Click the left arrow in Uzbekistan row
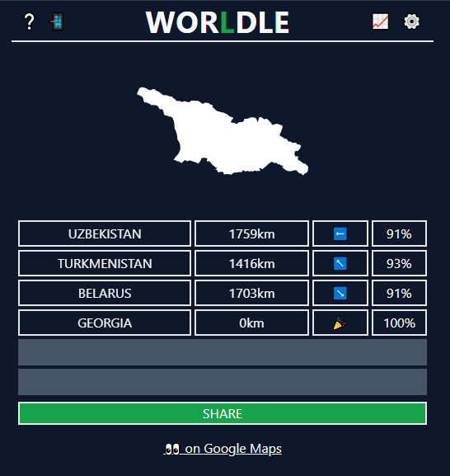The width and height of the screenshot is (450, 476). click(x=340, y=233)
